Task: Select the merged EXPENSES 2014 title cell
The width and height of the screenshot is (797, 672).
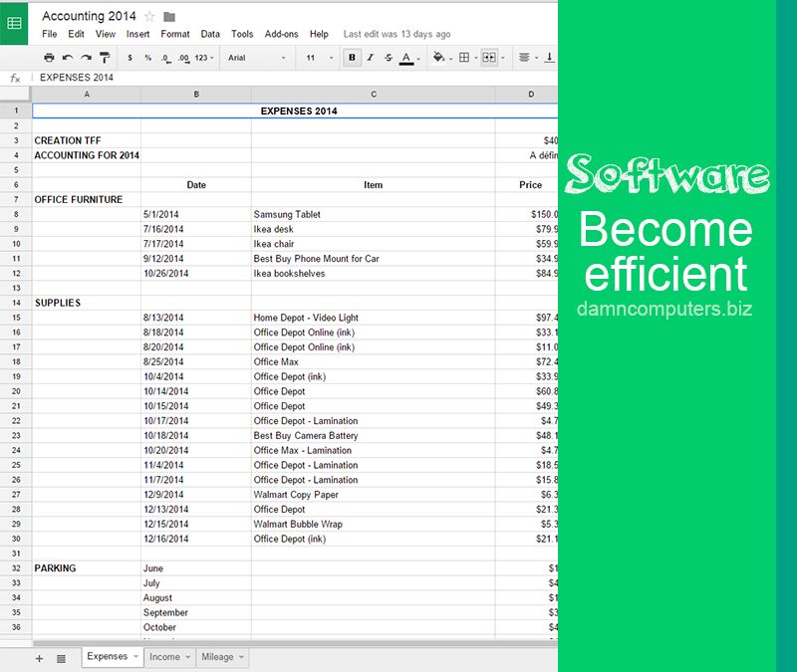Action: click(295, 111)
